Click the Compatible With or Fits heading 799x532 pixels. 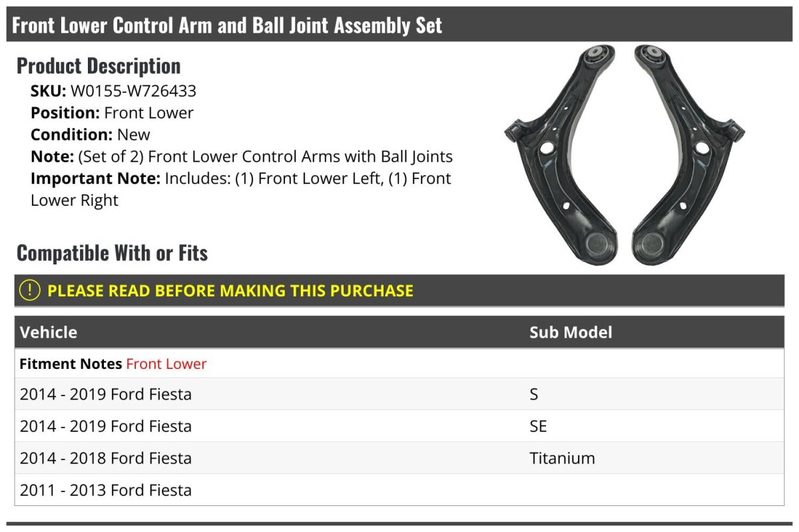click(x=112, y=253)
